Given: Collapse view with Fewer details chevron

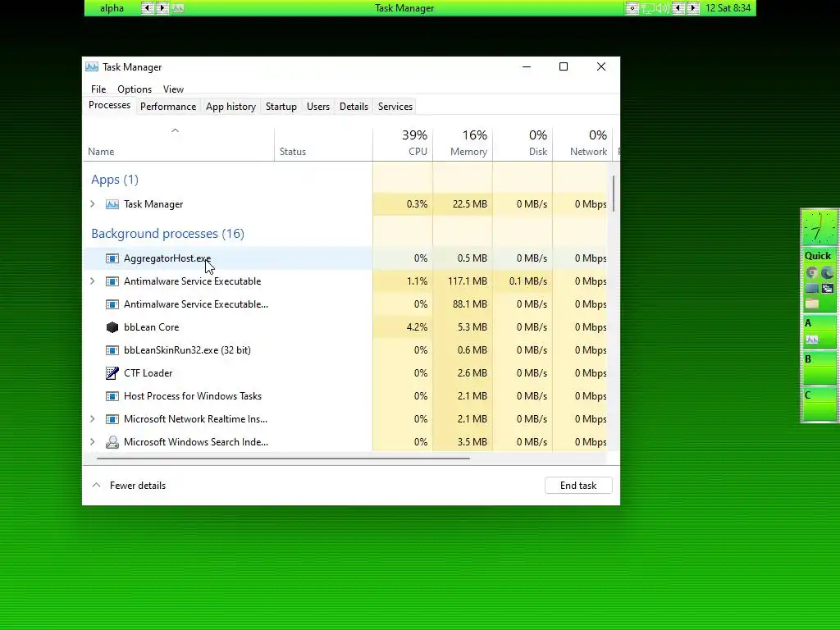Looking at the screenshot, I should 97,486.
